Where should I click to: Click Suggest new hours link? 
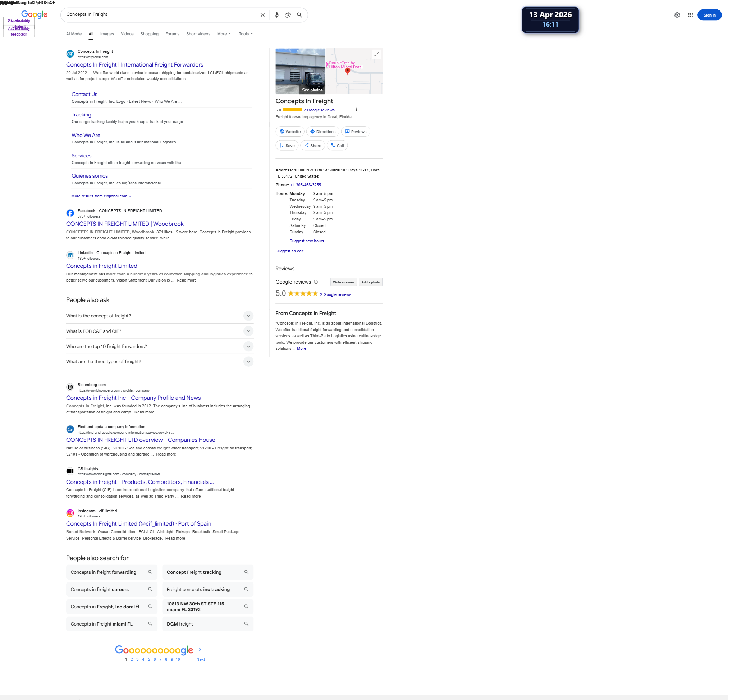tap(307, 241)
